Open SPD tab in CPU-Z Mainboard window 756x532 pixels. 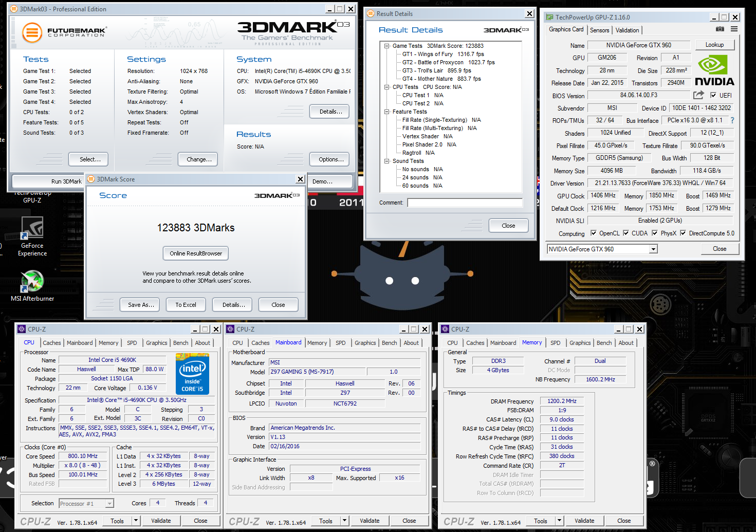(341, 343)
